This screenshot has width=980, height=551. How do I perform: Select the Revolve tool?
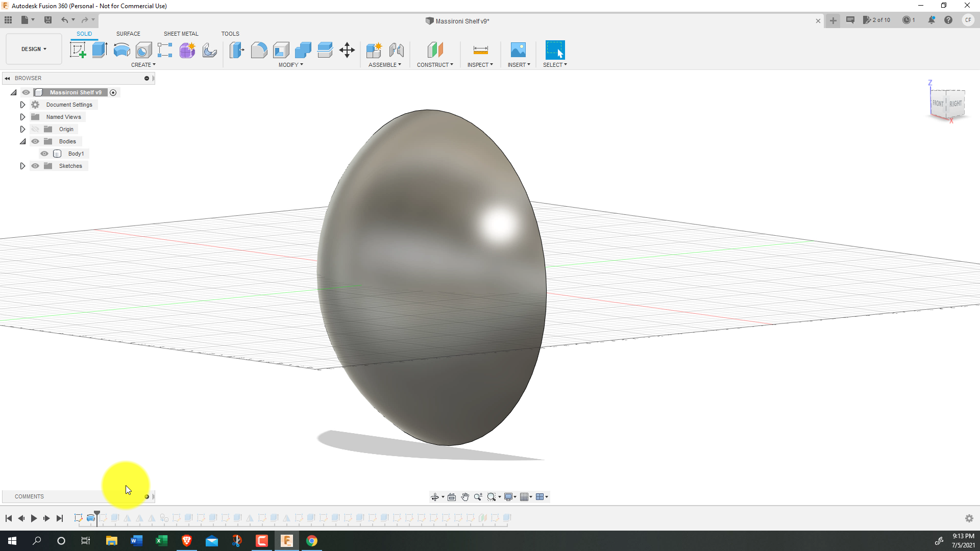coord(121,50)
